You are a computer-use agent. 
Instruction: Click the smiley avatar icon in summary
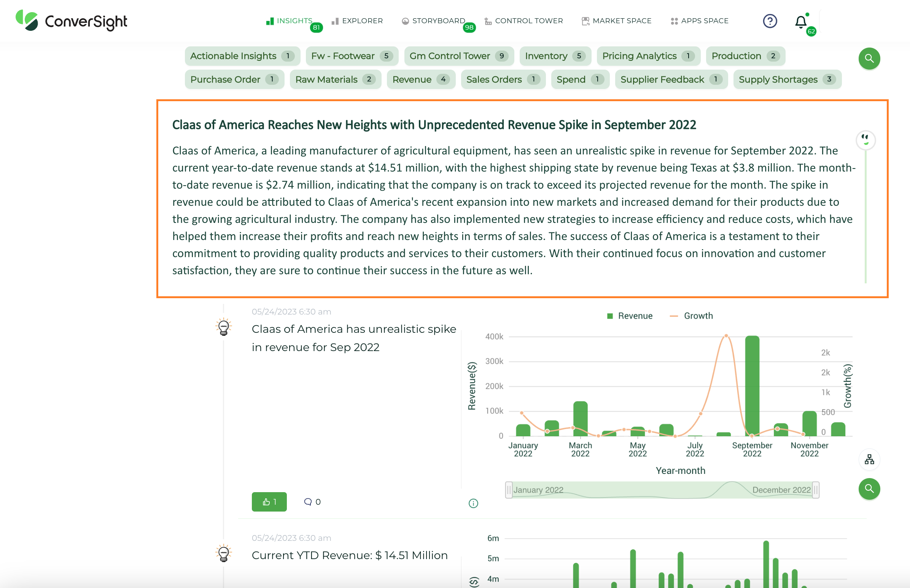click(865, 140)
